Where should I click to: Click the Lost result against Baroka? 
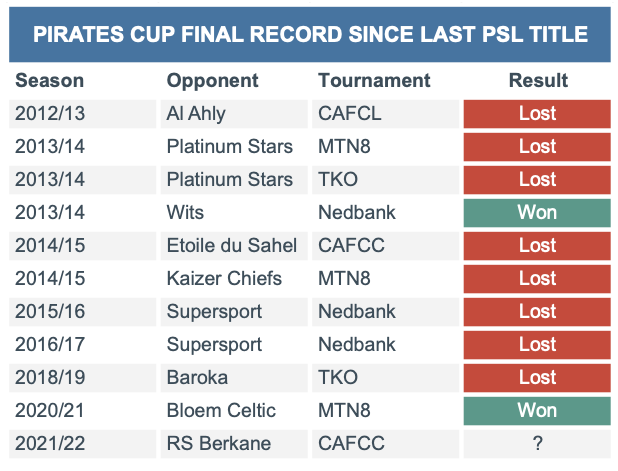(x=537, y=378)
